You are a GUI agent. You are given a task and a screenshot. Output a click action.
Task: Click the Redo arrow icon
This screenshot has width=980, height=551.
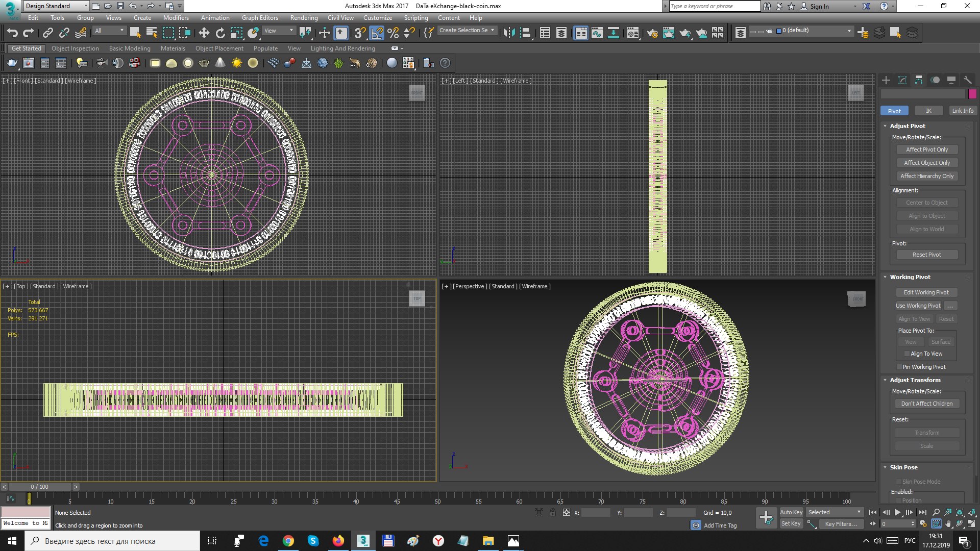click(29, 33)
